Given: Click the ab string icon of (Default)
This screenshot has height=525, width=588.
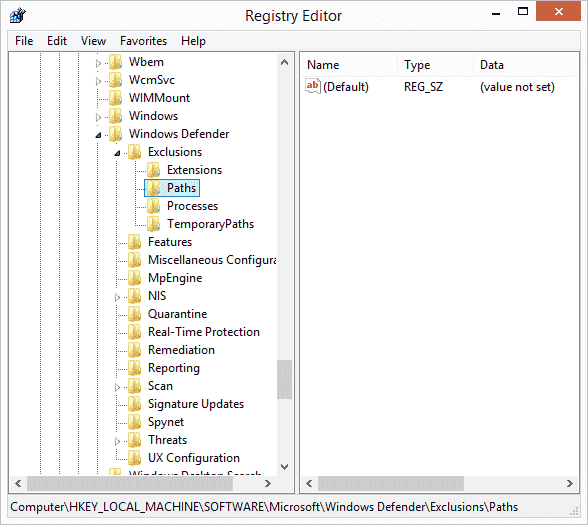Looking at the screenshot, I should point(313,87).
